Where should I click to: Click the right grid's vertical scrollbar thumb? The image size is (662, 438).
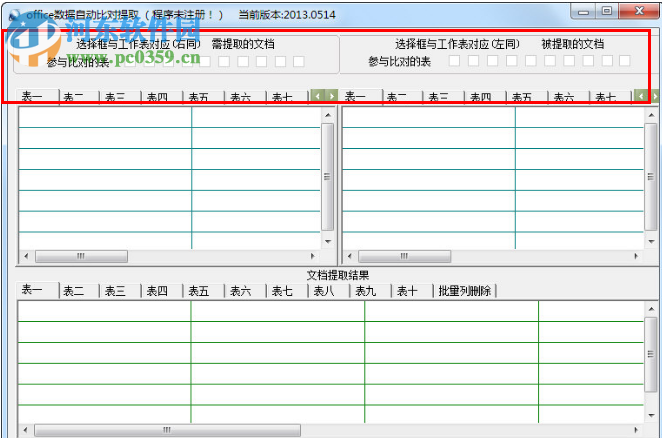coord(651,177)
